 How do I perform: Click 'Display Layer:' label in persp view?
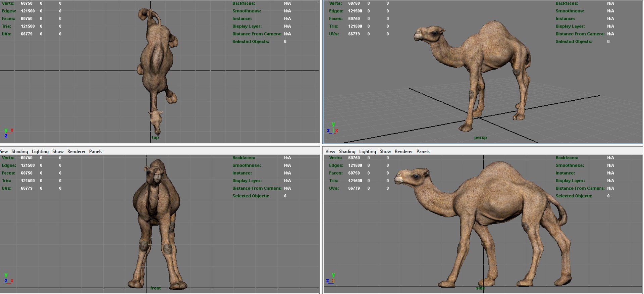coord(570,26)
